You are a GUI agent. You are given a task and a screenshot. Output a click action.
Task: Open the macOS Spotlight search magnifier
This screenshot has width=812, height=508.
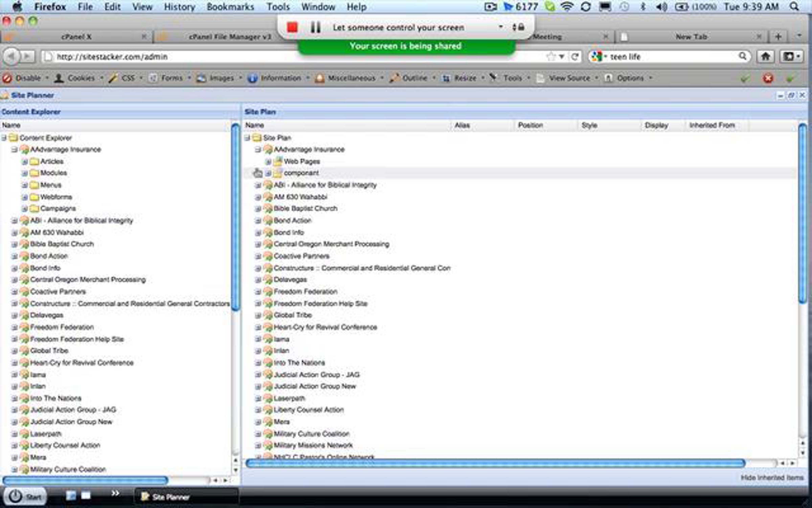click(x=794, y=7)
